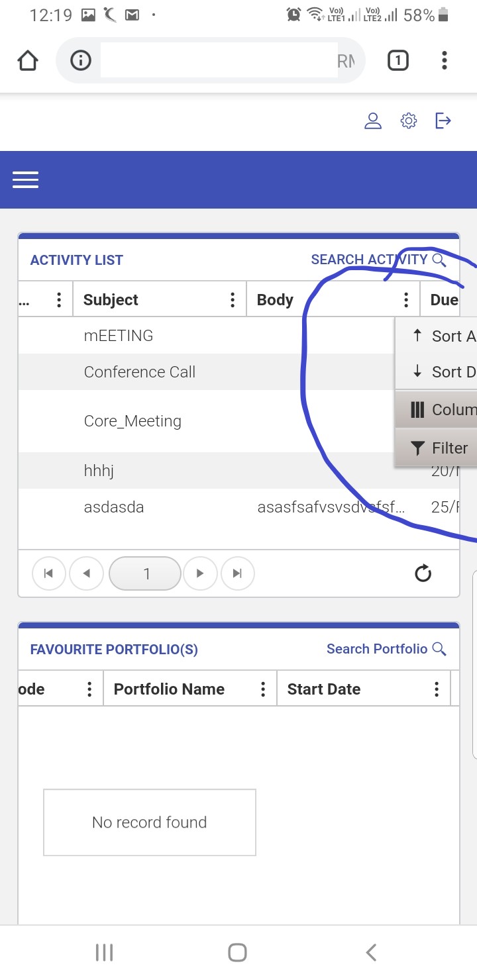
Task: Open the Portfolio Name column menu
Action: coord(263,689)
